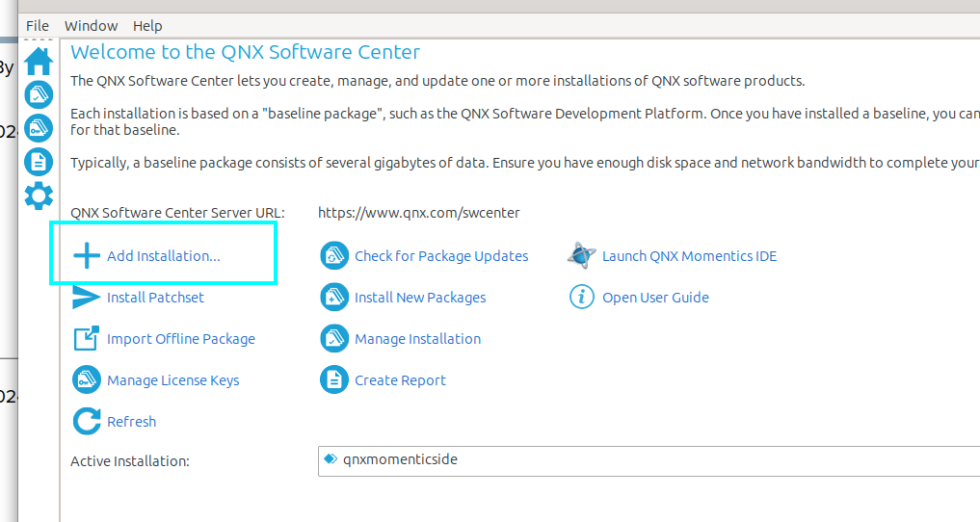Click the Active Installation label
Screen dimensions: 980x522
tap(130, 461)
